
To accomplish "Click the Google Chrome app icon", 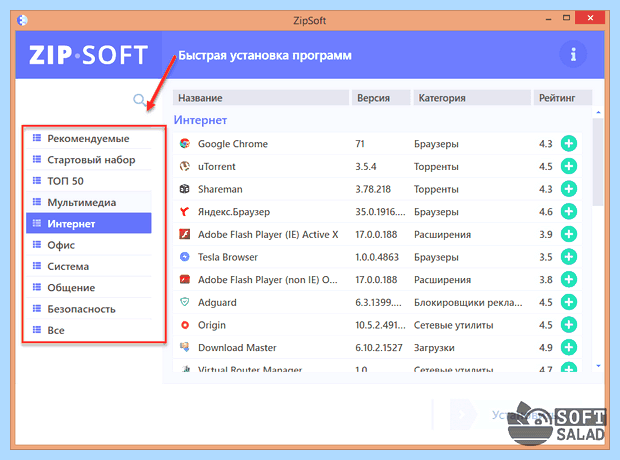I will click(185, 143).
